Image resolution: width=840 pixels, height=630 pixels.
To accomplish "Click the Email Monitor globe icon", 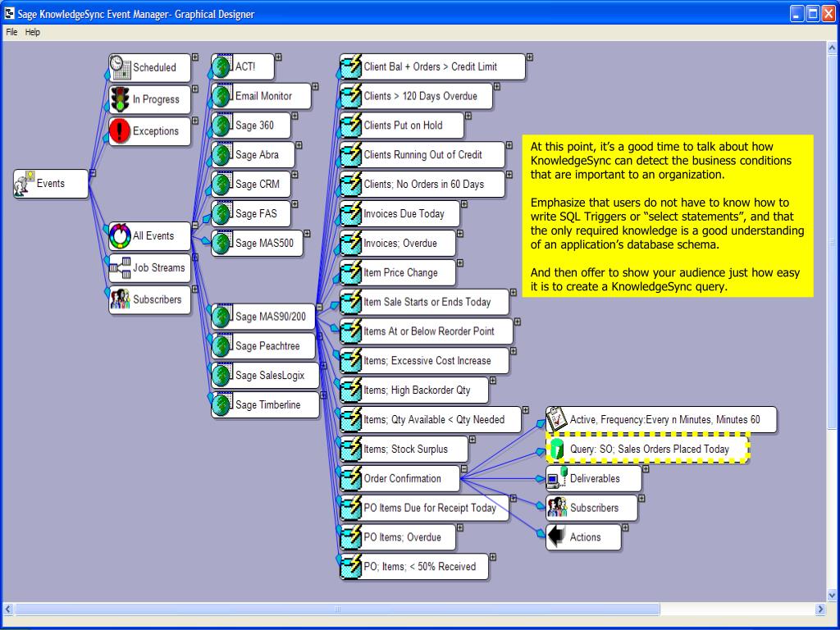I will pos(221,96).
